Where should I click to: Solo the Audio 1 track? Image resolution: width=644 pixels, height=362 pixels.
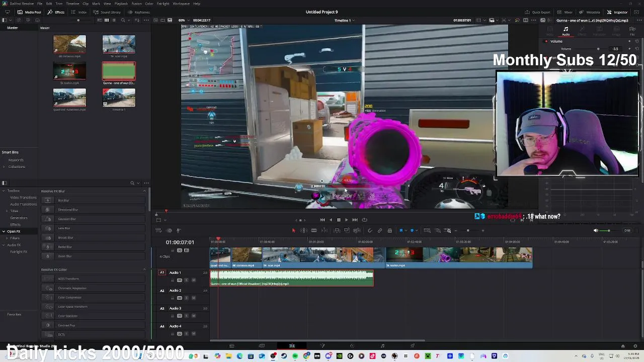(x=186, y=280)
